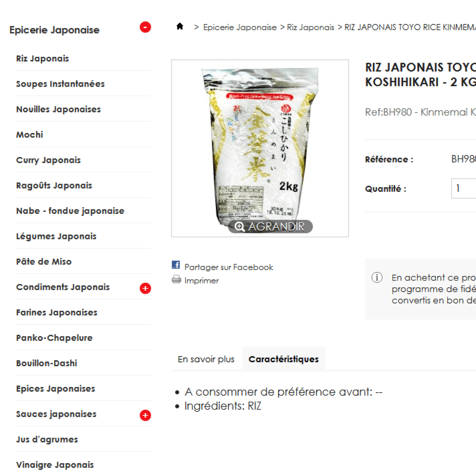The height and width of the screenshot is (476, 476).
Task: Click the Partager sur Facebook link
Action: (x=229, y=267)
